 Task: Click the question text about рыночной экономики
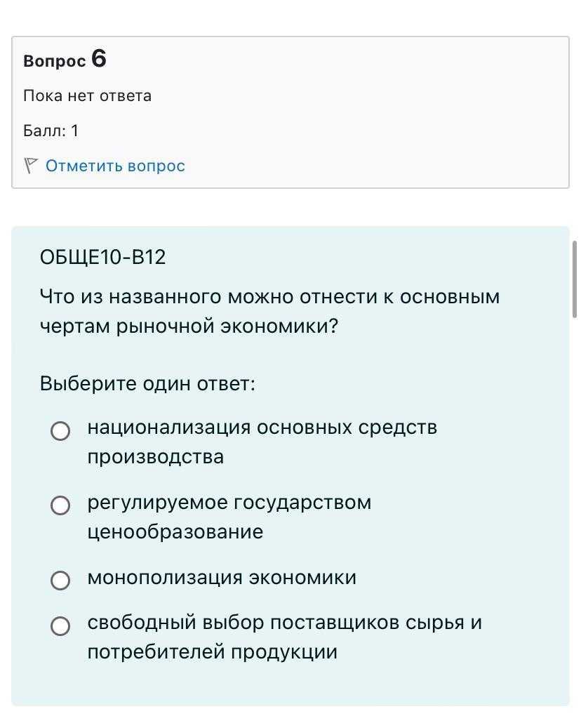click(269, 312)
